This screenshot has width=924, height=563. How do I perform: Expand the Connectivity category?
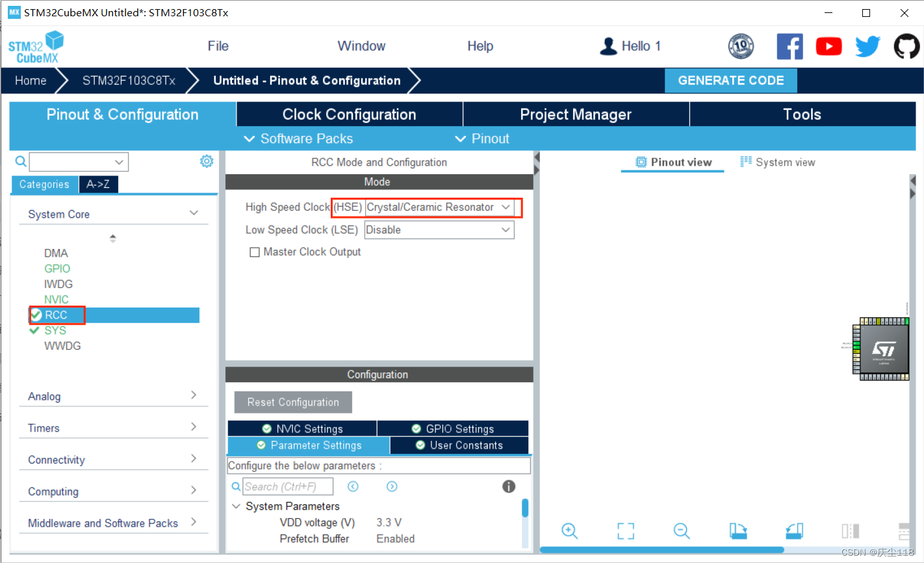point(194,459)
